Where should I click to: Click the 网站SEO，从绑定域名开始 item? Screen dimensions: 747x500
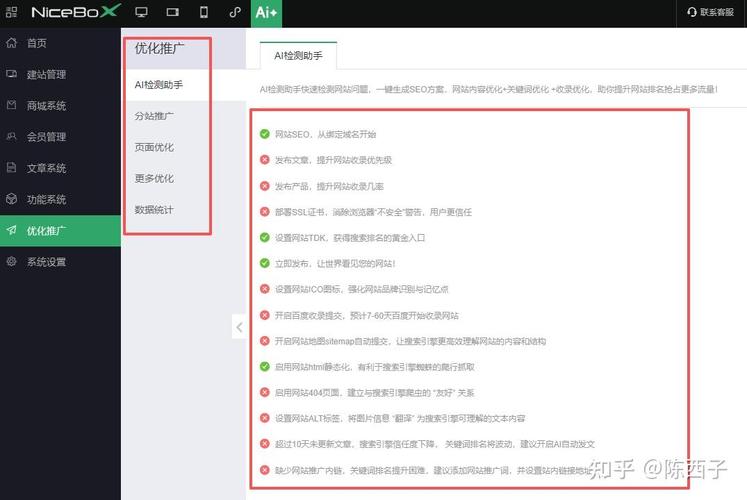point(325,134)
